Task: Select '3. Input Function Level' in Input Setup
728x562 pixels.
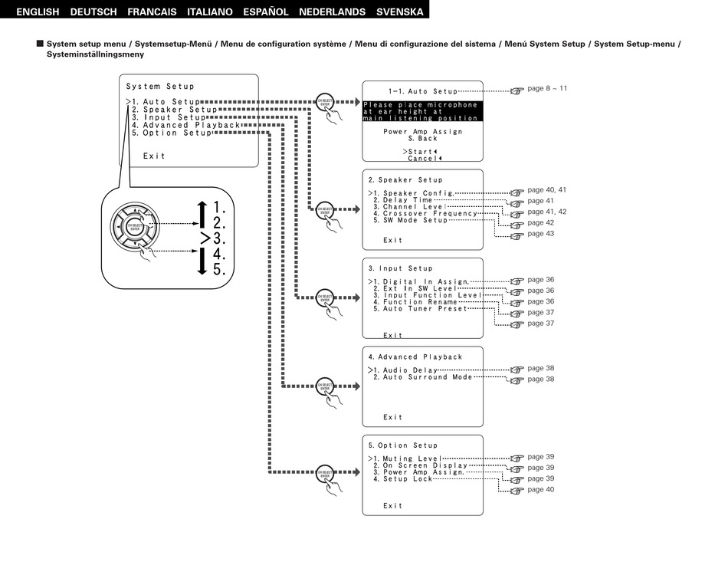Action: [x=428, y=295]
